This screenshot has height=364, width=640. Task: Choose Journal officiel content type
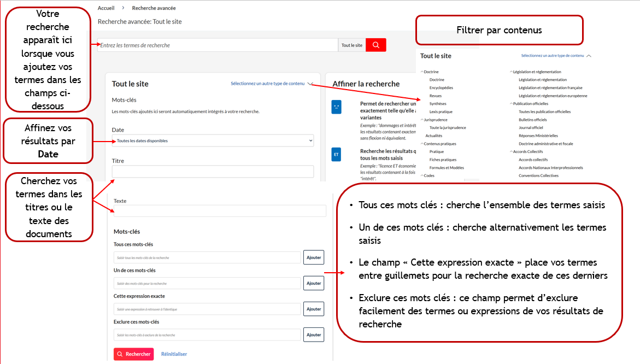531,128
